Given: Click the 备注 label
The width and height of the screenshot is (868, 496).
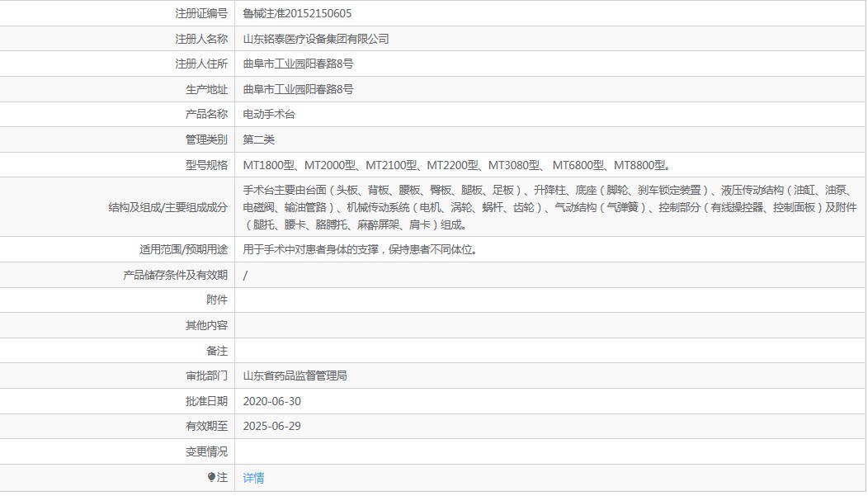Looking at the screenshot, I should point(217,351).
